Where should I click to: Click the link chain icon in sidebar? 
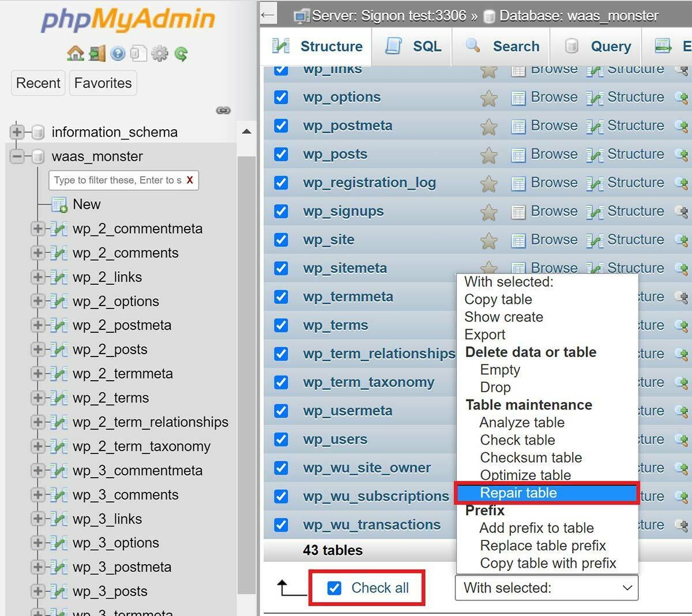(223, 110)
